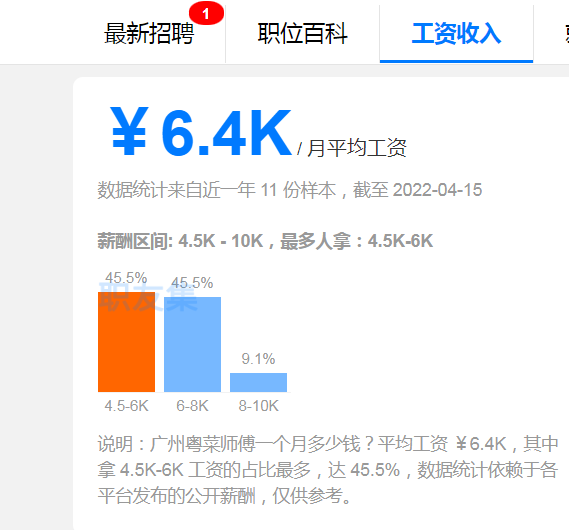Click the partially visible tab after 工资收入

[566, 34]
